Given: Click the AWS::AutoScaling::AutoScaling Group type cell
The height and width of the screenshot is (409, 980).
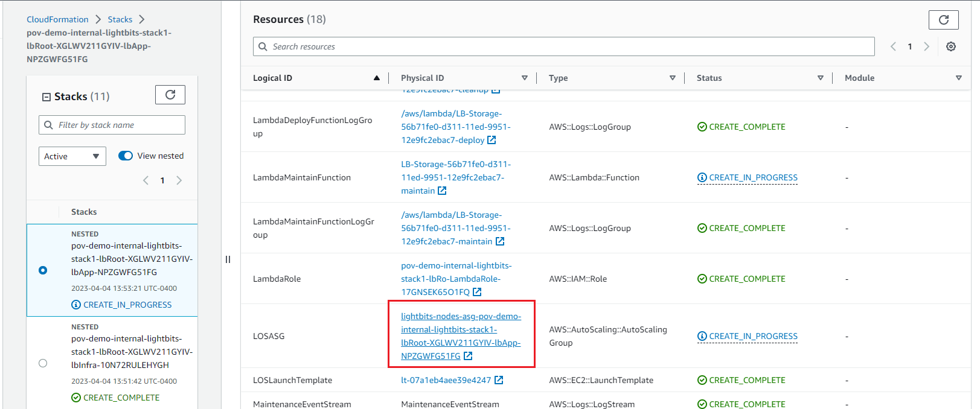Looking at the screenshot, I should coord(608,336).
